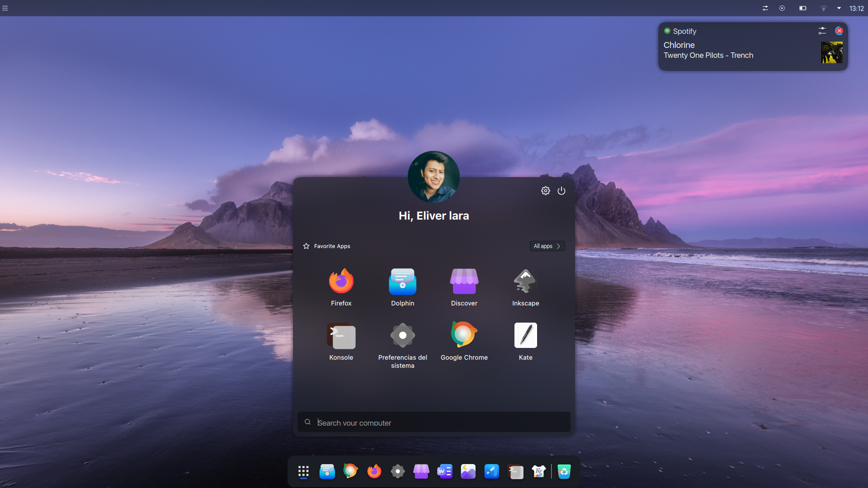Click the 13:12 clock
Screen dimensions: 868x488
coord(856,8)
